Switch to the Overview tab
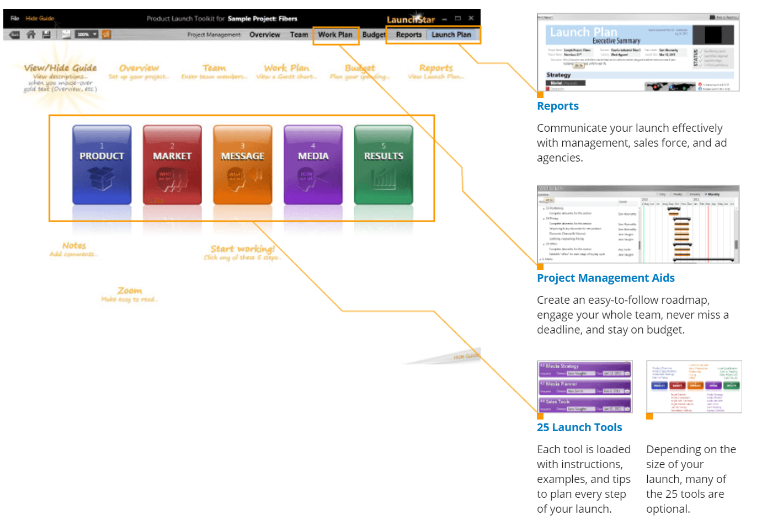 click(x=264, y=35)
